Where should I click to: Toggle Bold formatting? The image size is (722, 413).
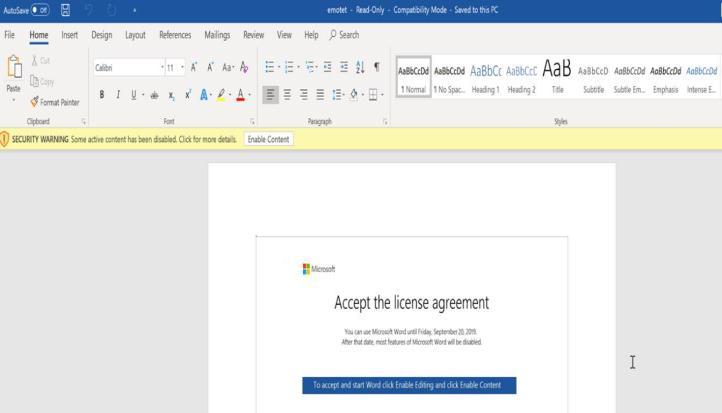[x=102, y=94]
